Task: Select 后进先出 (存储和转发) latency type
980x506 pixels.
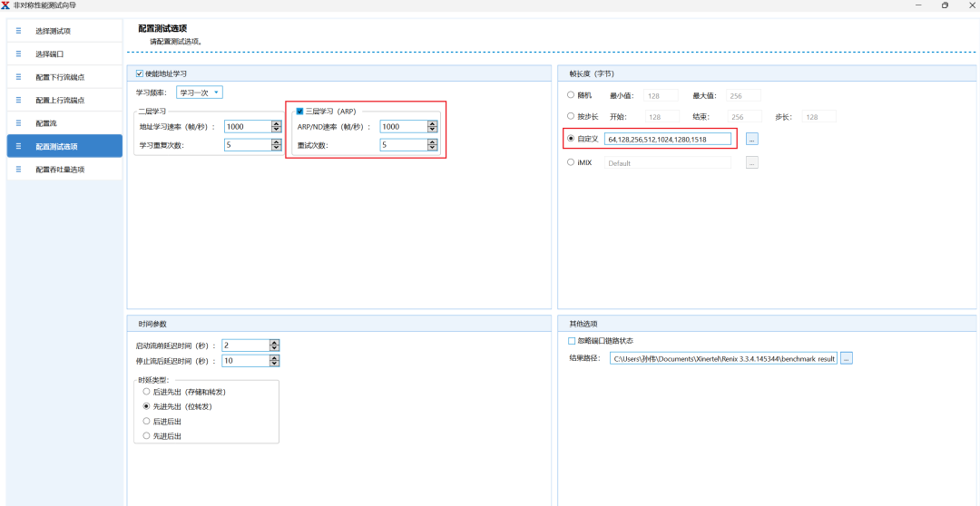Action: pyautogui.click(x=146, y=392)
